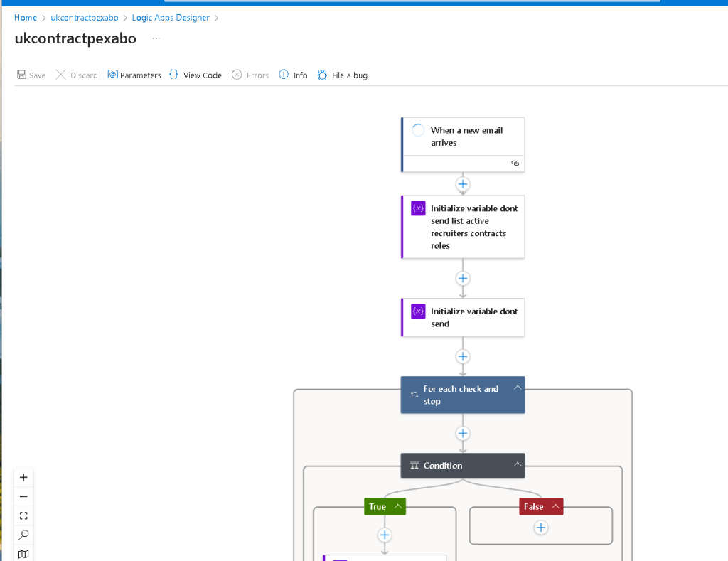
Task: Add step below the email trigger
Action: [463, 184]
